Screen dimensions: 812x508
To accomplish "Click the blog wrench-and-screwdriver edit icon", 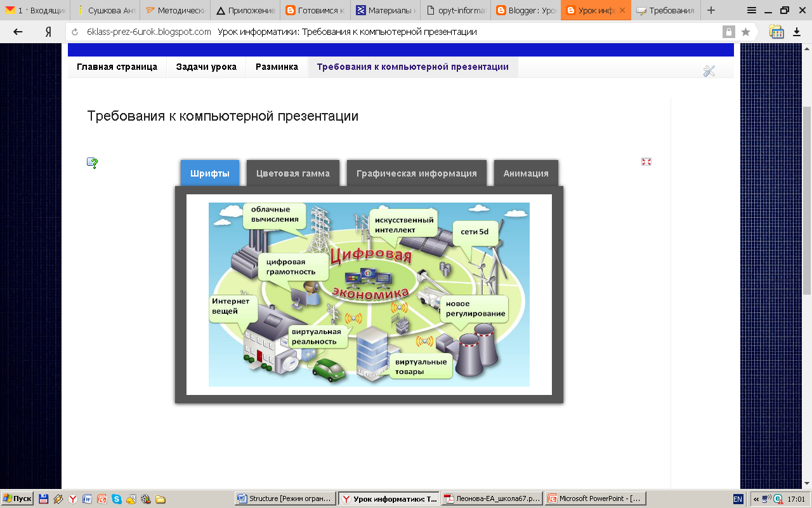I will tap(709, 71).
